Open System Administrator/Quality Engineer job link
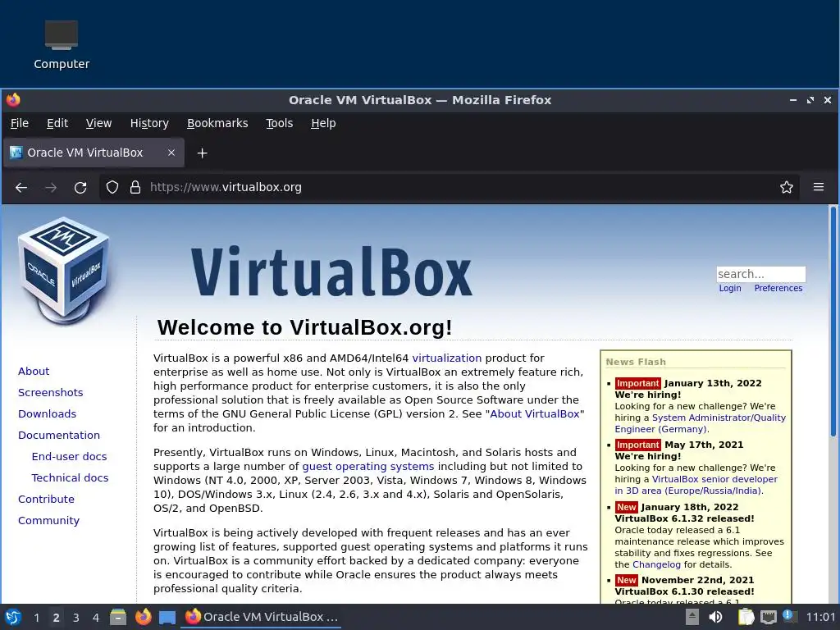This screenshot has width=840, height=630. [701, 423]
